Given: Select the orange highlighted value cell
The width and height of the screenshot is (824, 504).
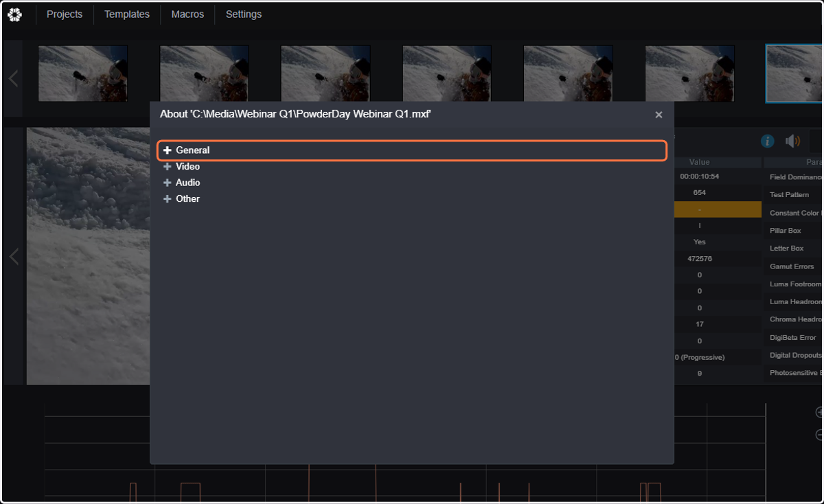Looking at the screenshot, I should (718, 209).
